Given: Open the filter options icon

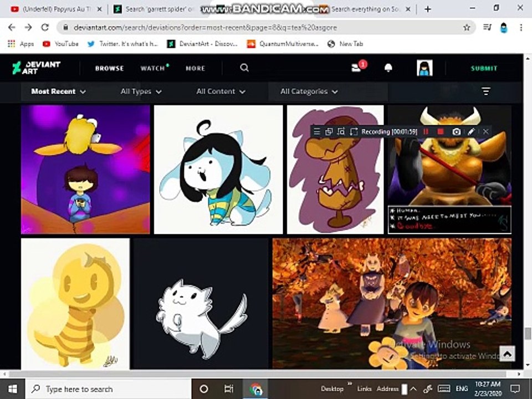Looking at the screenshot, I should click(486, 91).
